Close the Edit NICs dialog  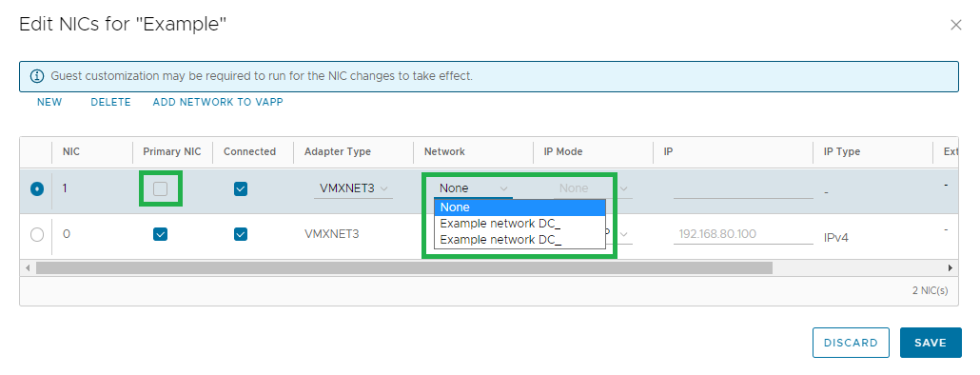point(955,25)
